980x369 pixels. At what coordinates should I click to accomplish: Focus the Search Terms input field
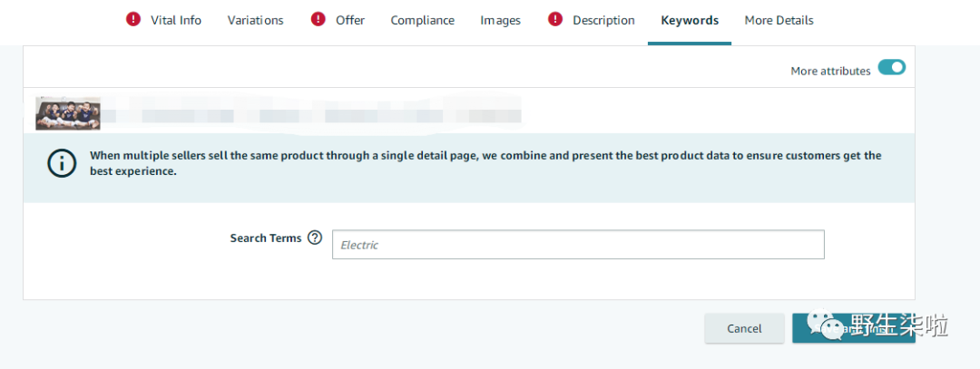578,245
